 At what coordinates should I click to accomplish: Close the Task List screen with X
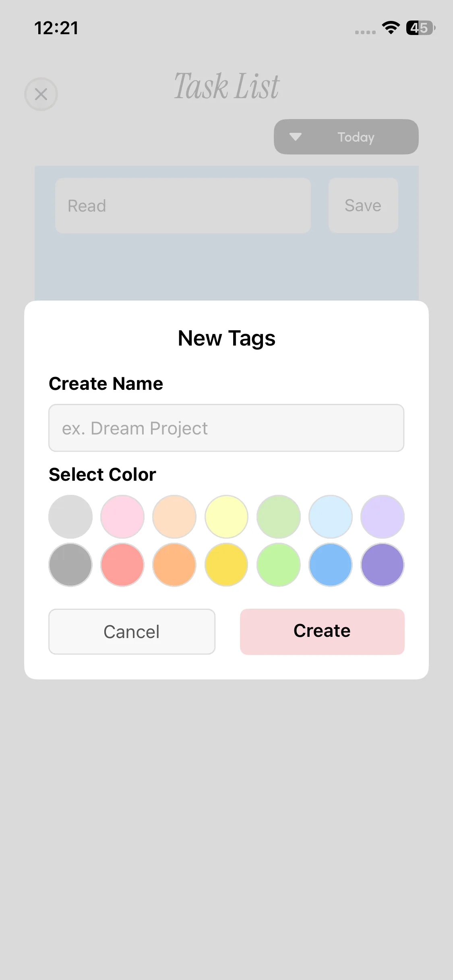click(41, 94)
